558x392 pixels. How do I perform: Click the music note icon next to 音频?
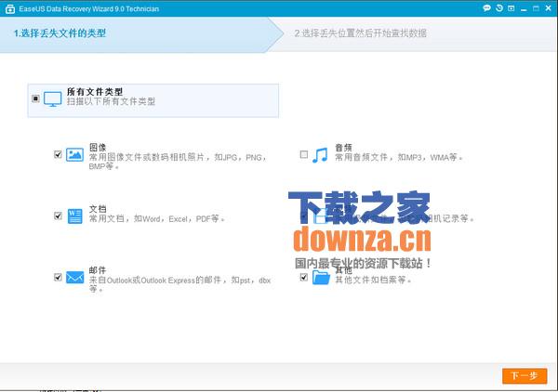(320, 155)
